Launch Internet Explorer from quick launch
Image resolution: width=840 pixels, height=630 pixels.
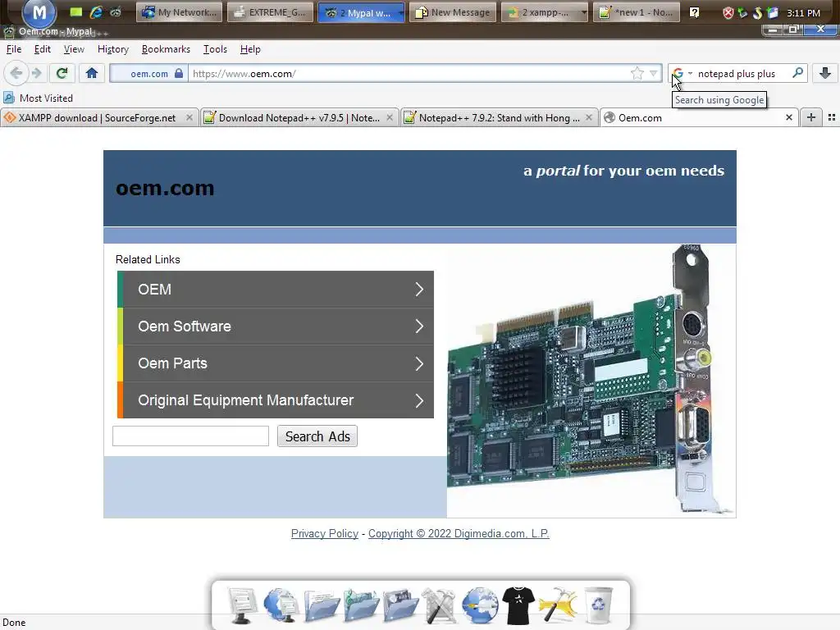click(96, 11)
